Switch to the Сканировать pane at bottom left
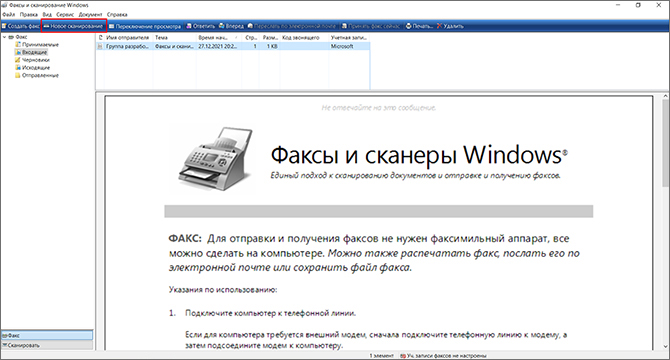Viewport: 670px width, 360px height. point(47,345)
